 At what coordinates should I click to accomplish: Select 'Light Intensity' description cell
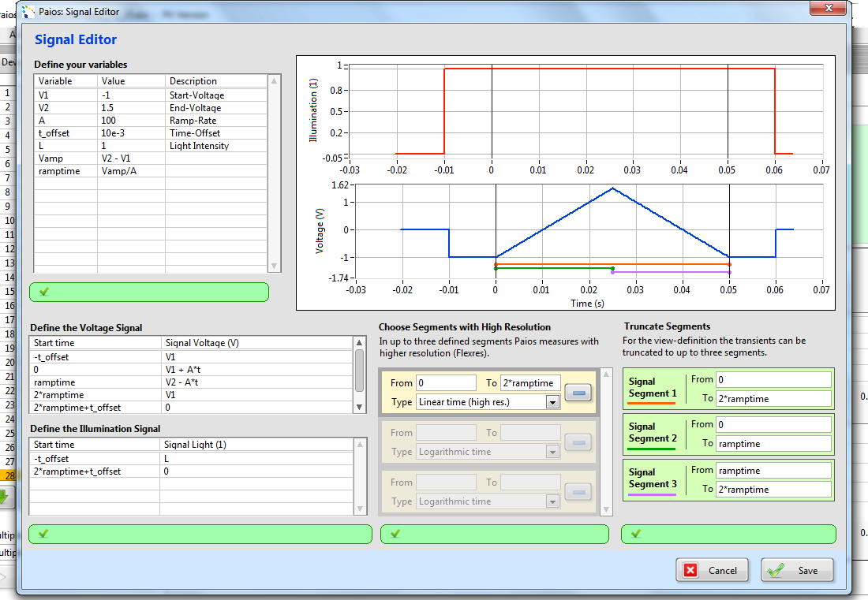(216, 146)
